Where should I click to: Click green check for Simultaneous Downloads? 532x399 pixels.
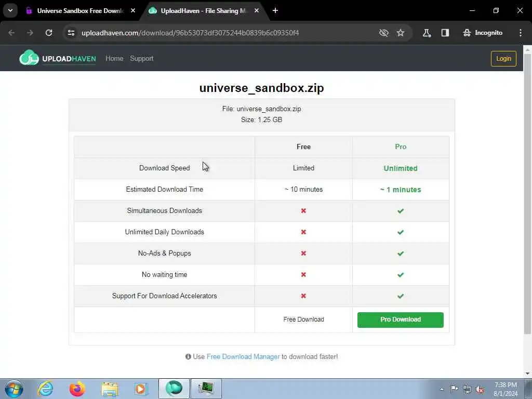pos(401,211)
